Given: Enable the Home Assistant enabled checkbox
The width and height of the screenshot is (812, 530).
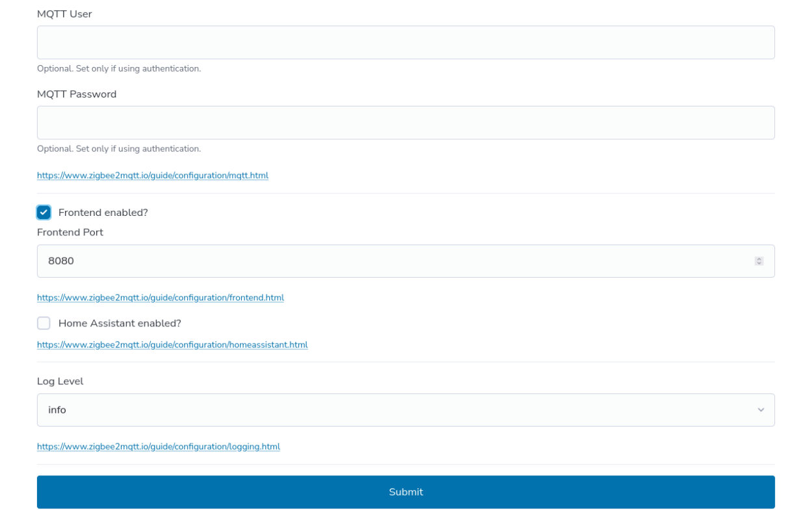Looking at the screenshot, I should click(x=44, y=323).
